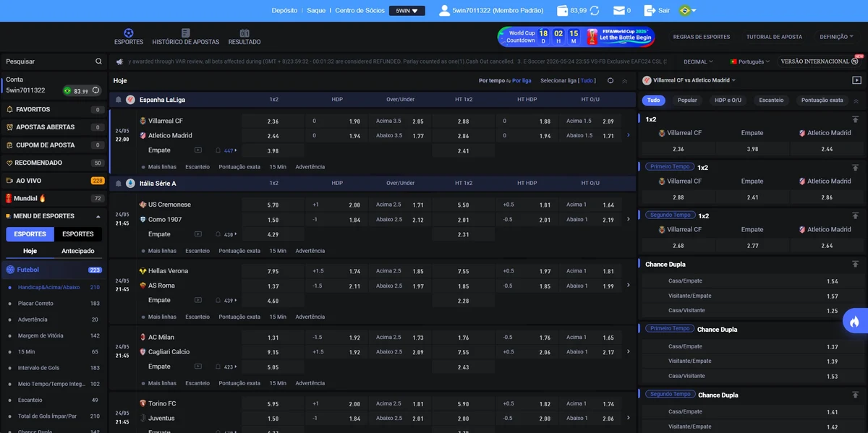Expand 439 more markets for Verona match

click(x=230, y=301)
